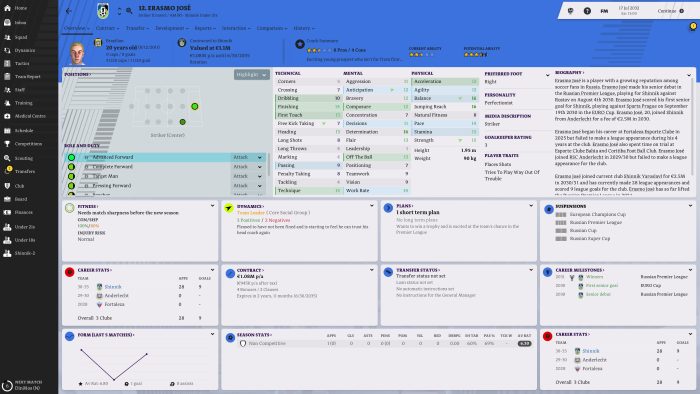Select the Target Man role circle
This screenshot has height=394, width=700.
71,176
